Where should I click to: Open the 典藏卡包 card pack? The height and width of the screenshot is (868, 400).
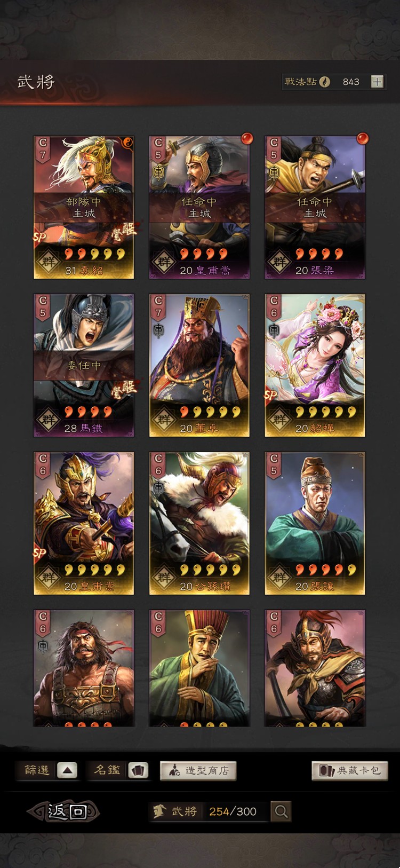pyautogui.click(x=350, y=770)
